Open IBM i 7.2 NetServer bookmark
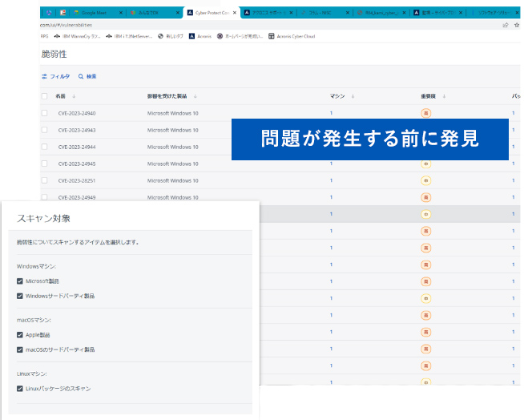 click(129, 36)
